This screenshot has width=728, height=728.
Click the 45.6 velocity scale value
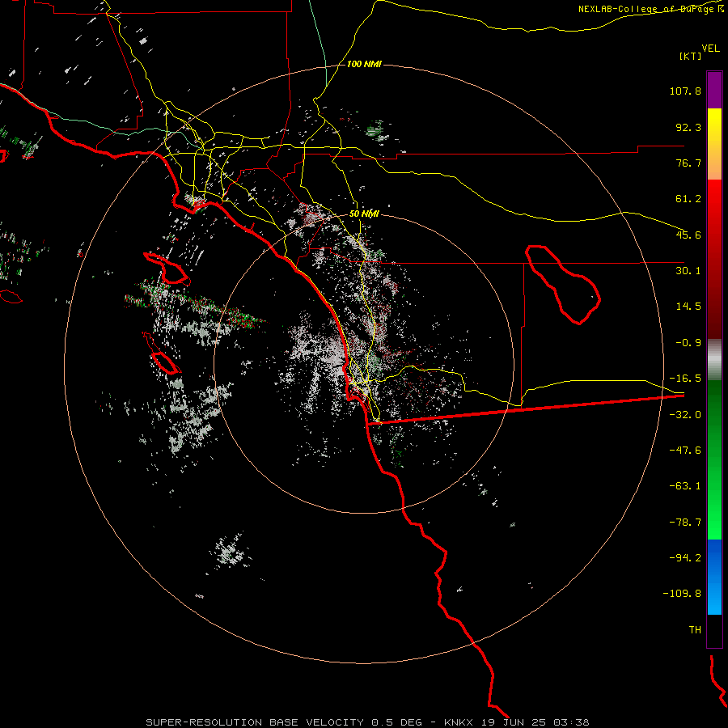688,235
